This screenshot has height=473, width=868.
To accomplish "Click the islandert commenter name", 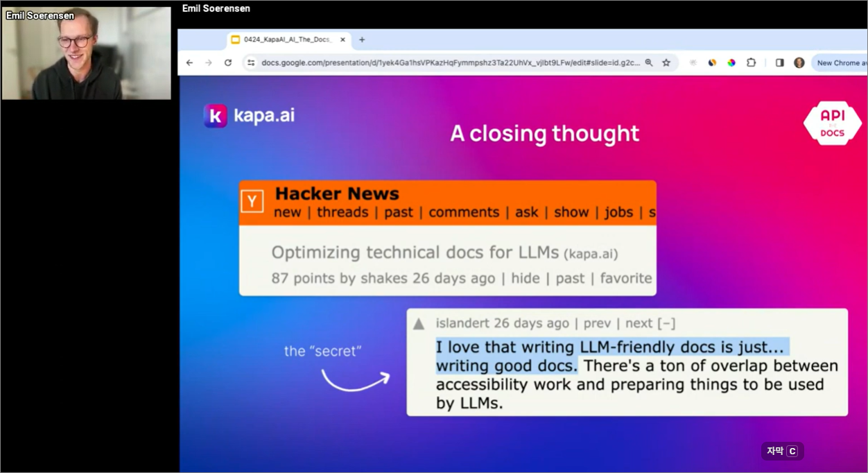I will 462,323.
